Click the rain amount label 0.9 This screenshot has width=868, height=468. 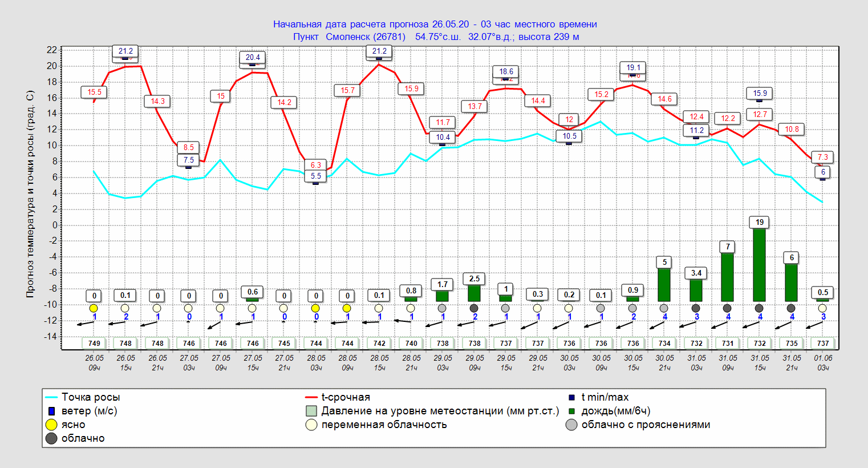tap(633, 290)
